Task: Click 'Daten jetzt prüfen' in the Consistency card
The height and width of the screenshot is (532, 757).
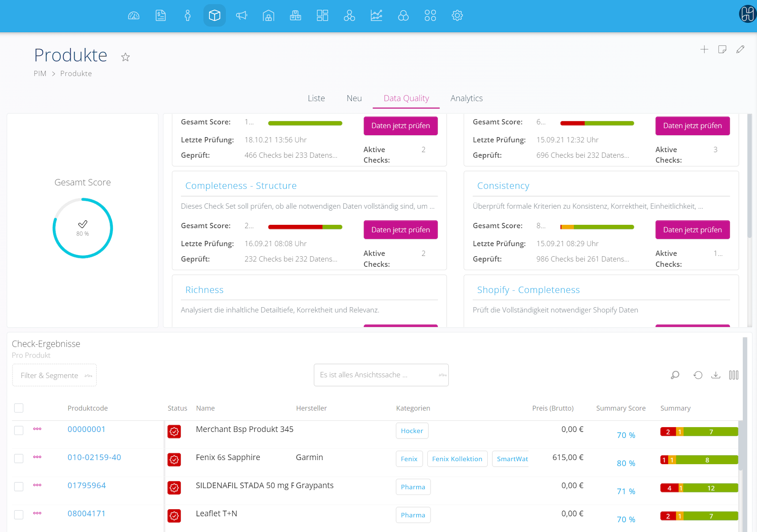Action: click(692, 230)
